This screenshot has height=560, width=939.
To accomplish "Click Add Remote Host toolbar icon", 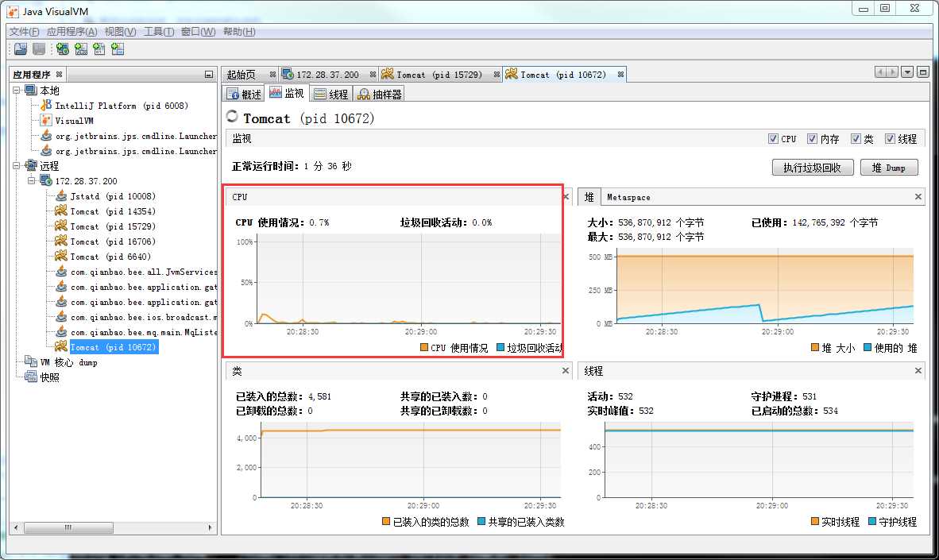I will [x=63, y=49].
